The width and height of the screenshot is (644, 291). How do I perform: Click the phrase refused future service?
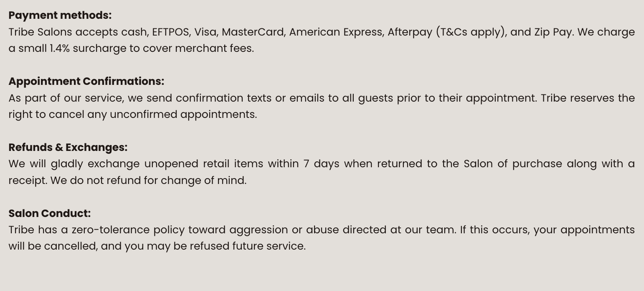[248, 246]
